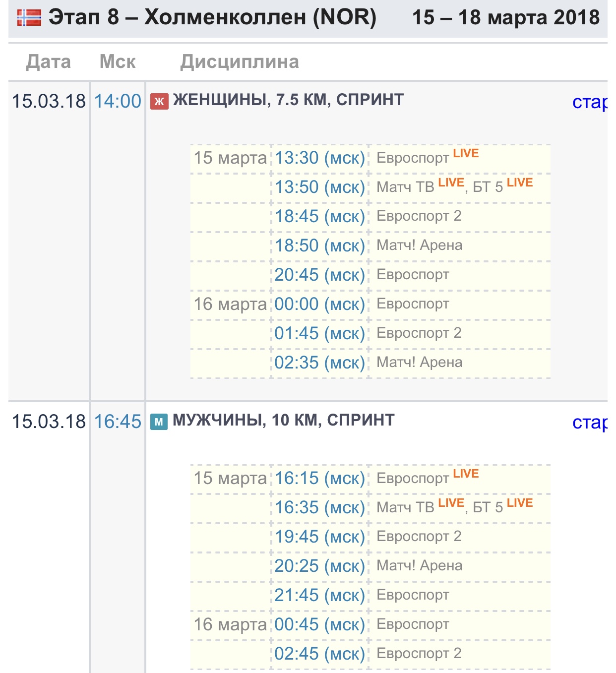
Task: Click the 02:35 (мск) Матч! Арена broadcast time
Action: [x=320, y=363]
